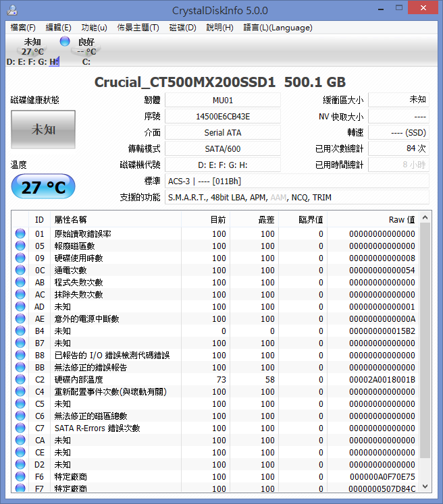Screen dimensions: 443x504
Task: Click status orb for attribute C5 row
Action: click(20, 403)
